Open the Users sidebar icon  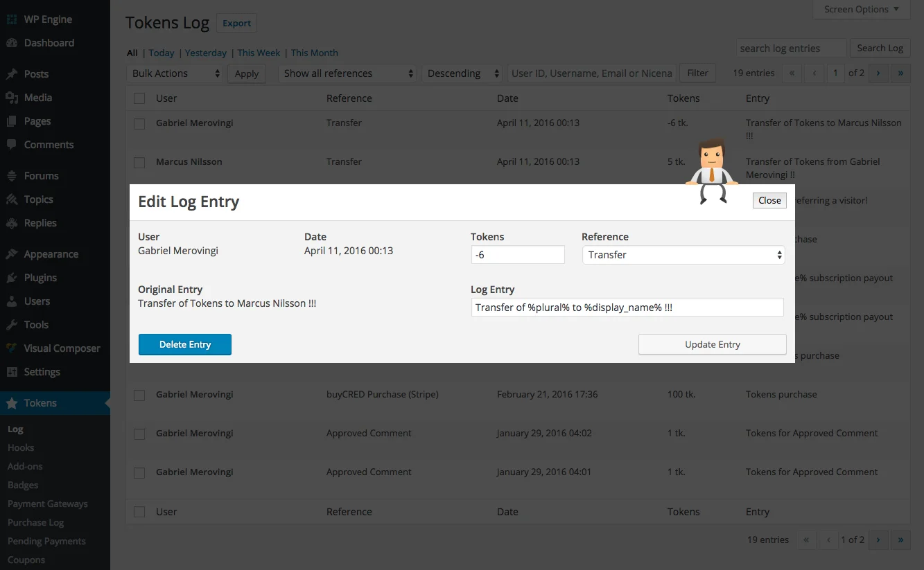coord(12,301)
